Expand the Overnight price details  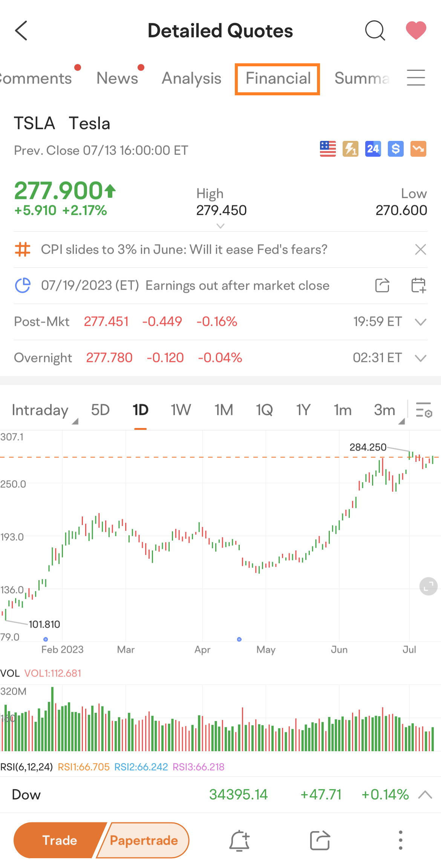pos(421,358)
